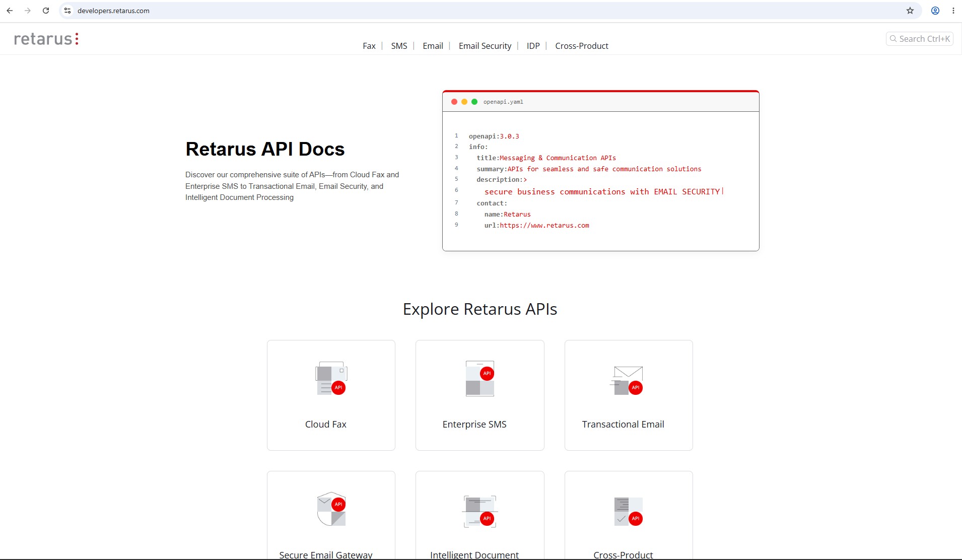Click the red dot in code window
Viewport: 962px width, 560px height.
pyautogui.click(x=454, y=102)
